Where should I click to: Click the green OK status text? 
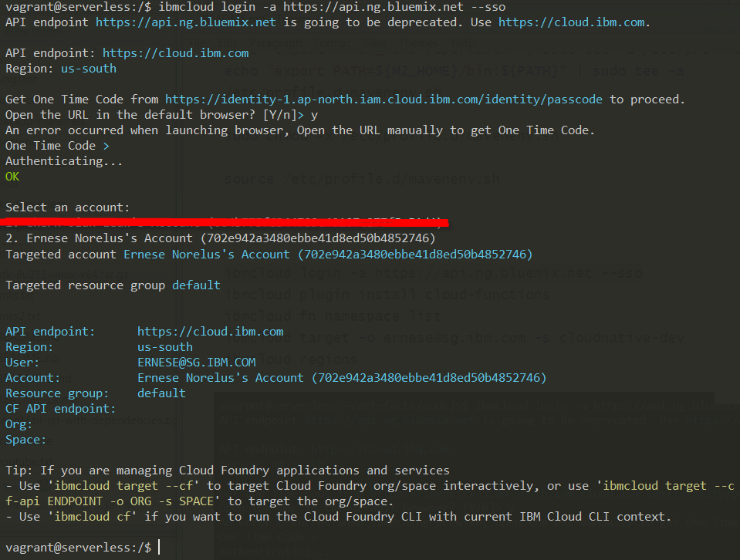(x=12, y=177)
